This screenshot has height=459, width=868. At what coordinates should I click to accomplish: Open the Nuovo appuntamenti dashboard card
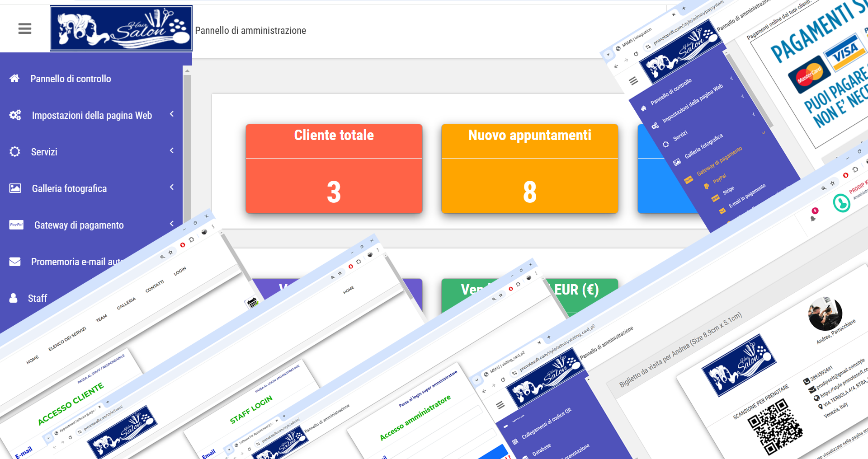point(529,169)
